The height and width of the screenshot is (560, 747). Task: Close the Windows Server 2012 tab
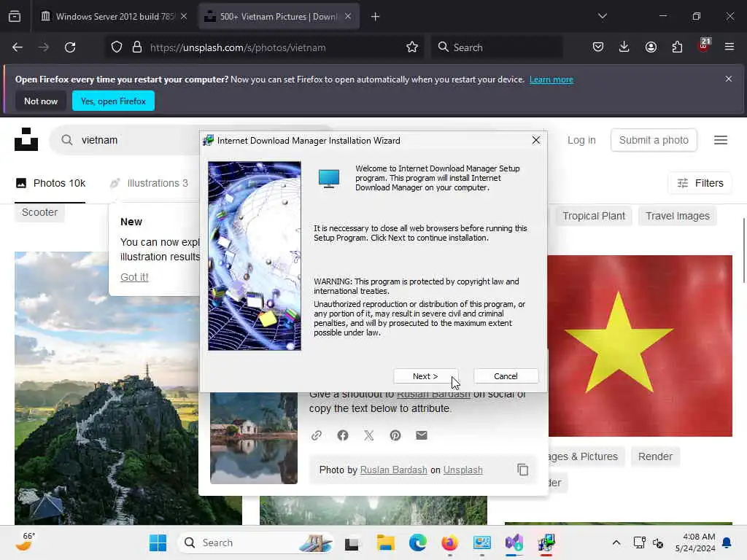pyautogui.click(x=184, y=17)
